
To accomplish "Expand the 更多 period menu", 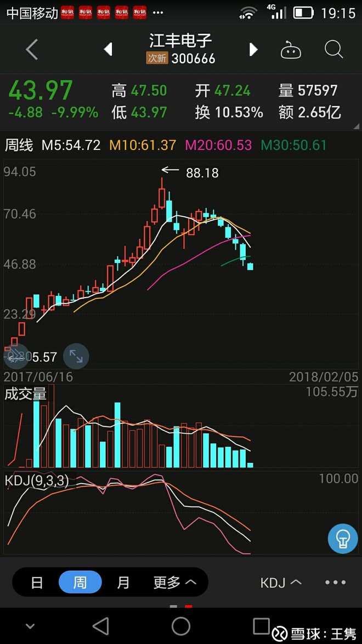I will pos(174,582).
